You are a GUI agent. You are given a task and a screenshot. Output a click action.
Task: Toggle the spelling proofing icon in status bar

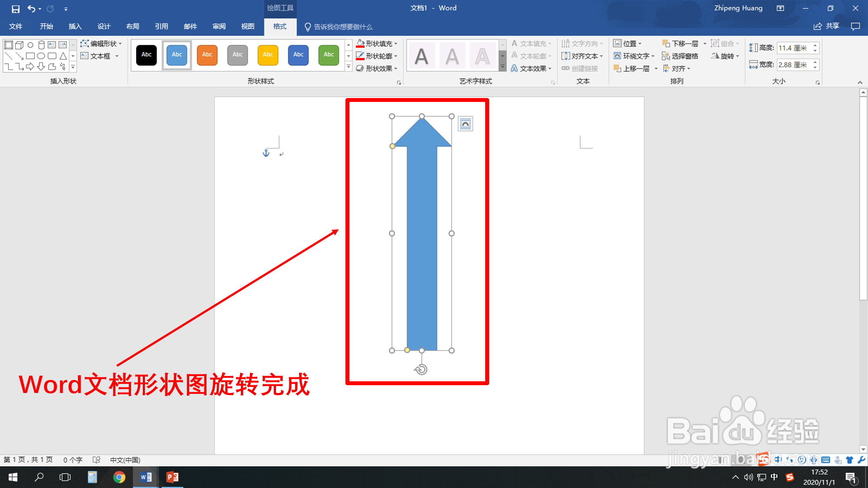point(96,460)
